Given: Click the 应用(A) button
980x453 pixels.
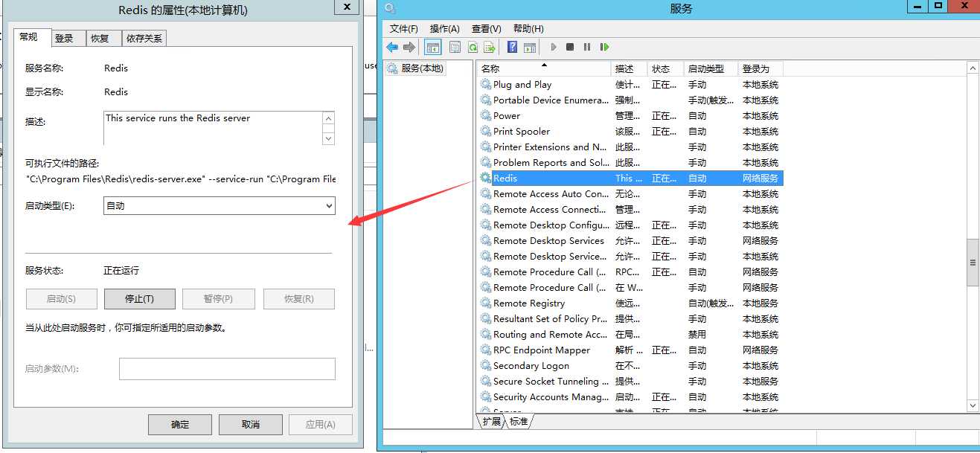Looking at the screenshot, I should click(x=321, y=425).
